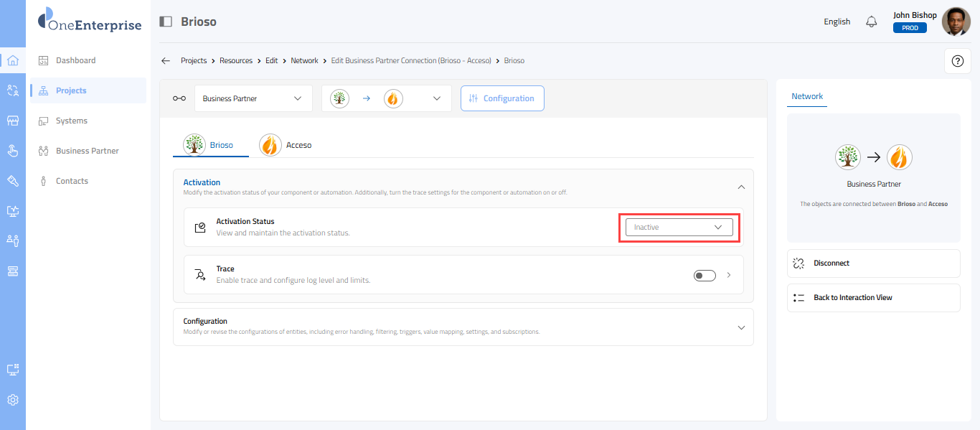This screenshot has width=980, height=430.
Task: Collapse the Activation section
Action: coord(741,187)
